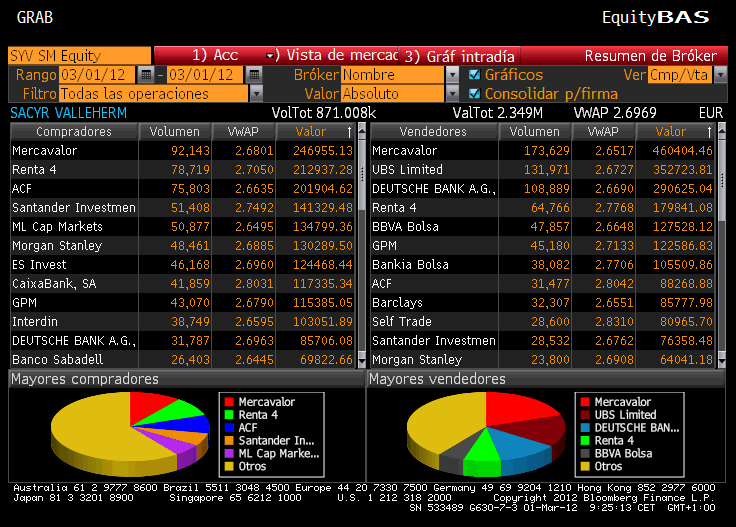Click the SYV SM Equity security field
736x527 pixels.
click(x=79, y=56)
